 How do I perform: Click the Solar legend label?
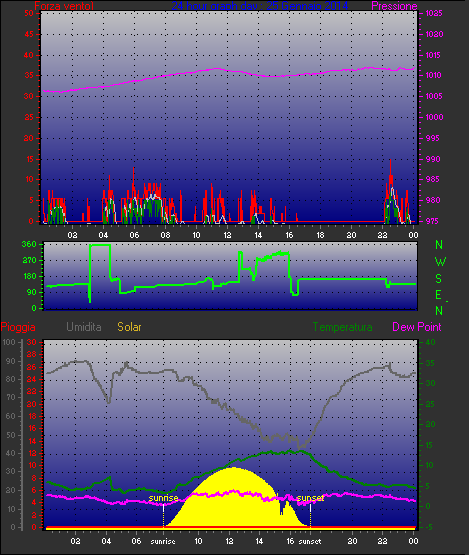[129, 327]
